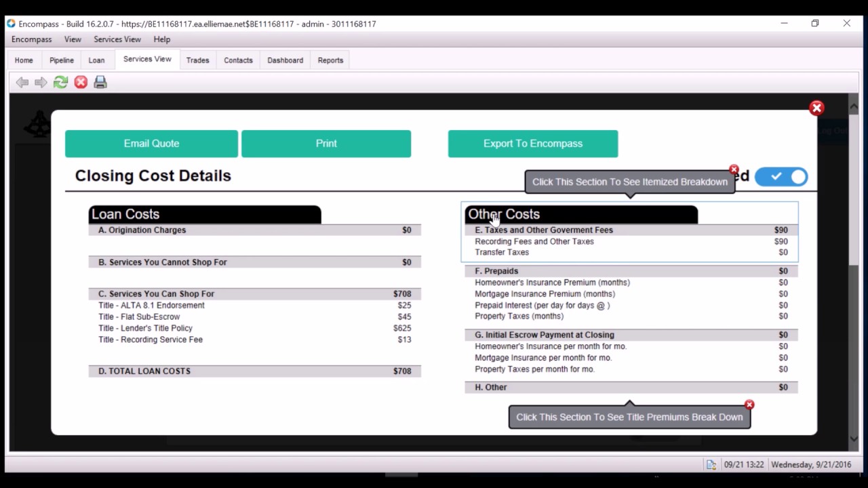Open the Help menu
This screenshot has width=868, height=488.
[x=161, y=39]
